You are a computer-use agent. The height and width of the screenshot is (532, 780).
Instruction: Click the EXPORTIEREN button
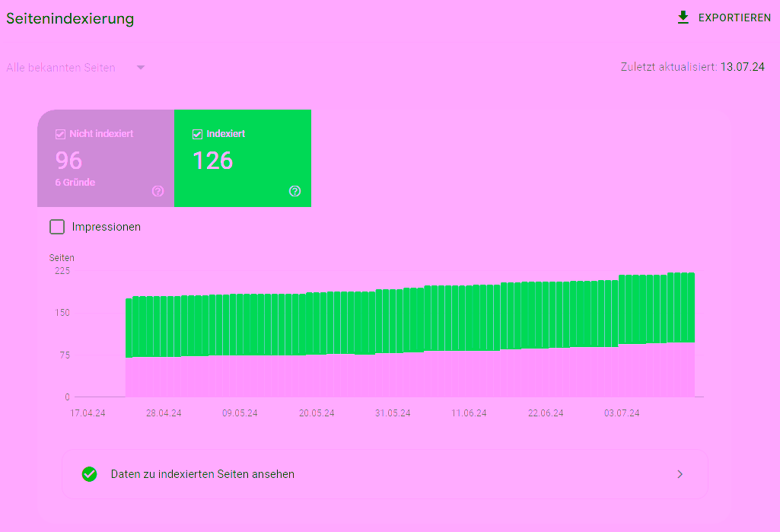[724, 17]
